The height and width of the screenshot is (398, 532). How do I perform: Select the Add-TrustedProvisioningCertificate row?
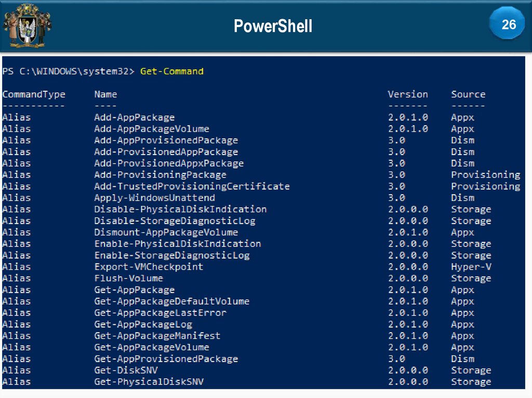(192, 186)
